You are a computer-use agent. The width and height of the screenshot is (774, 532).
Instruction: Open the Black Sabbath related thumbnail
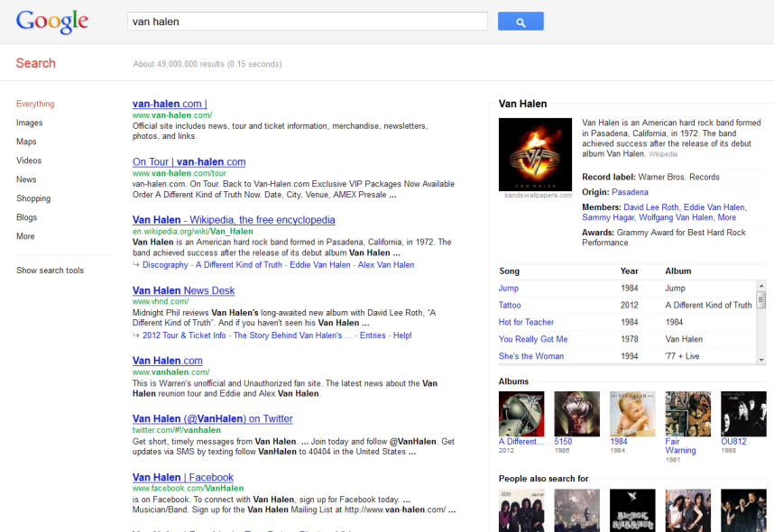tap(632, 510)
